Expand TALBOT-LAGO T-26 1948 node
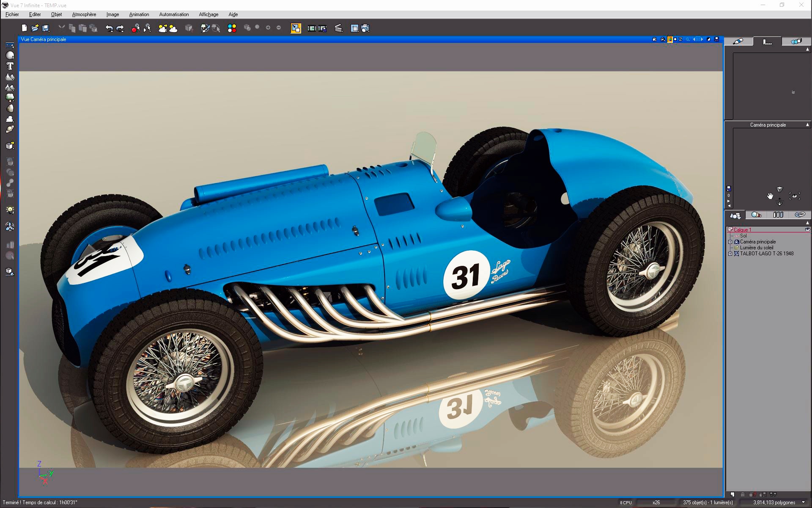Image resolution: width=812 pixels, height=508 pixels. (x=730, y=254)
